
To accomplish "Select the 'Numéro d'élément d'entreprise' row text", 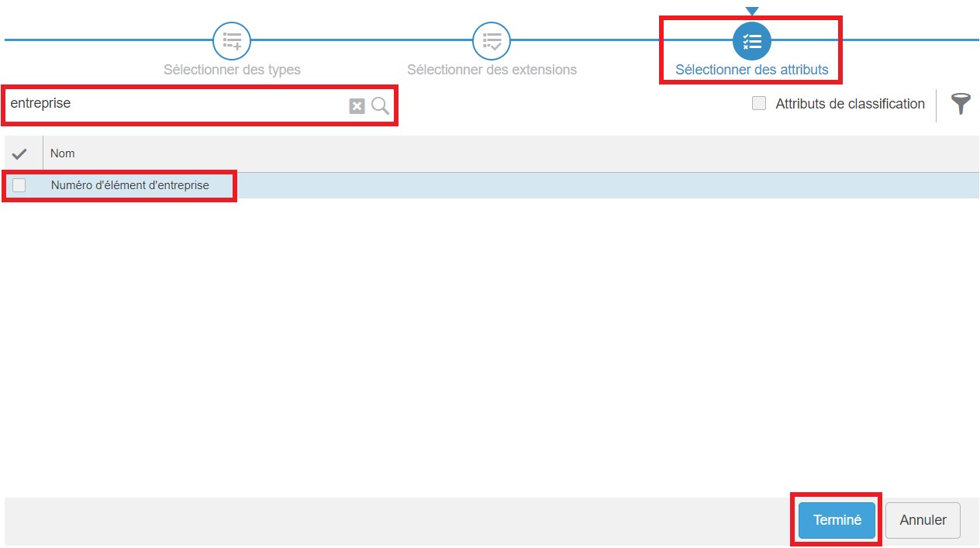I will pyautogui.click(x=129, y=185).
